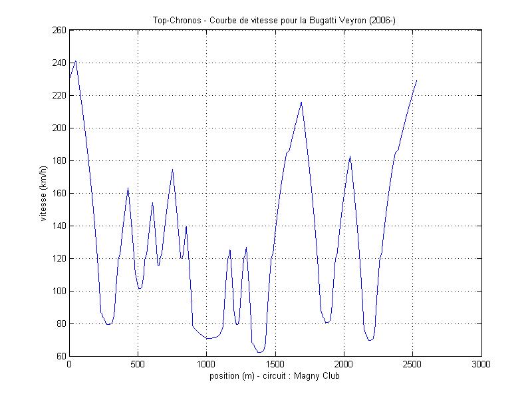Click the x-axis tick label 3000
Viewport: 532px width, 400px height.
point(481,364)
